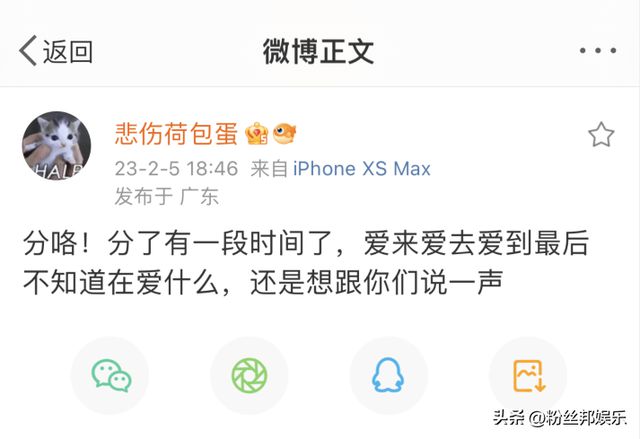The width and height of the screenshot is (640, 439).
Task: Tap the 微博正文 page title
Action: (x=318, y=51)
